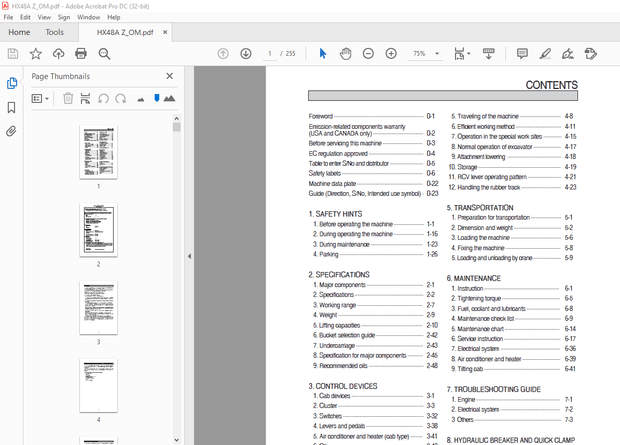Viewport: 620px width, 445px height.
Task: Open the fit page options dropdown
Action: click(x=463, y=53)
